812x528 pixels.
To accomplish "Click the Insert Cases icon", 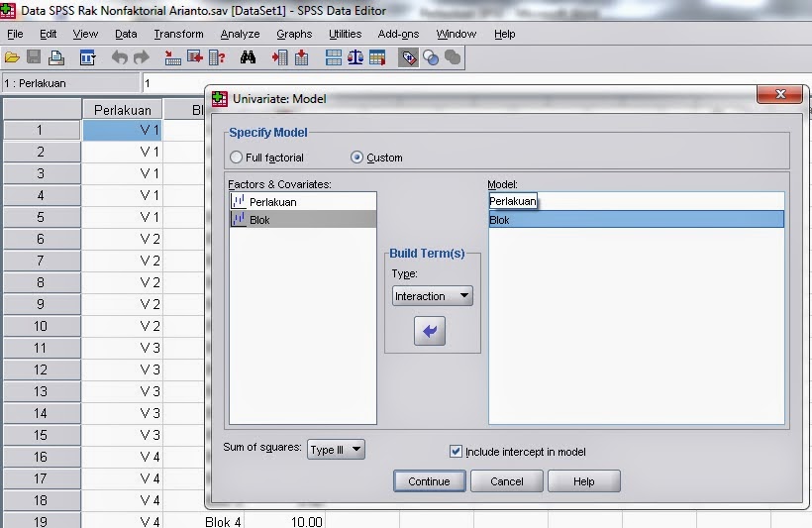I will pyautogui.click(x=279, y=57).
